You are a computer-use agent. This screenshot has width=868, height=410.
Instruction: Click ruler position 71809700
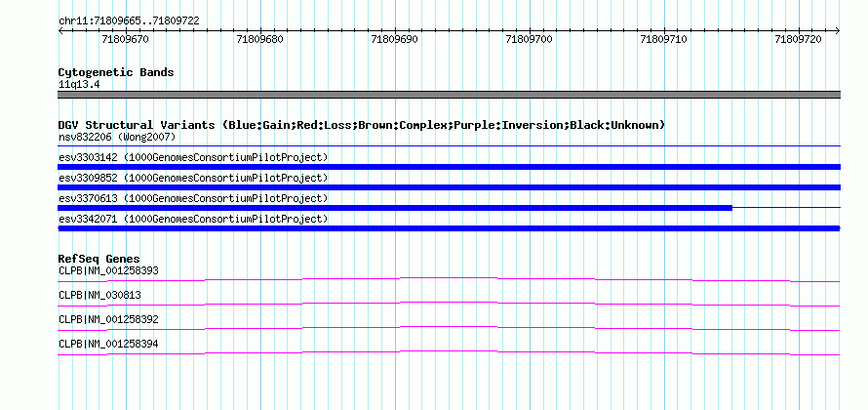click(x=530, y=39)
